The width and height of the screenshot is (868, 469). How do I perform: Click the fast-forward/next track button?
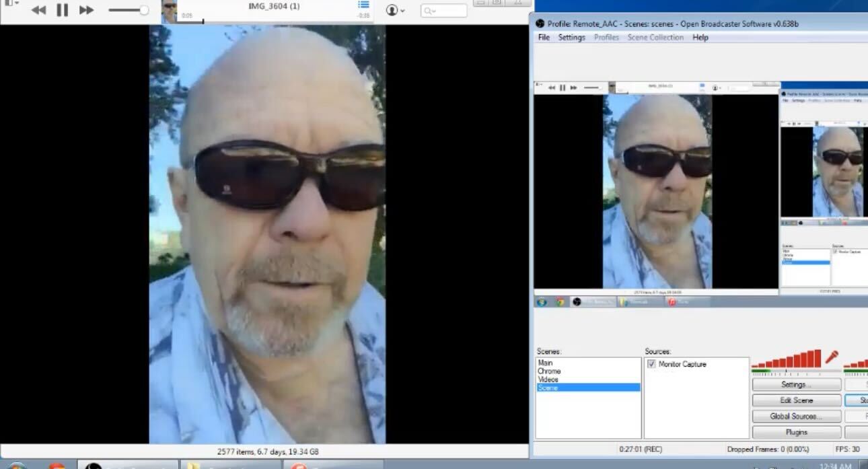(x=86, y=10)
